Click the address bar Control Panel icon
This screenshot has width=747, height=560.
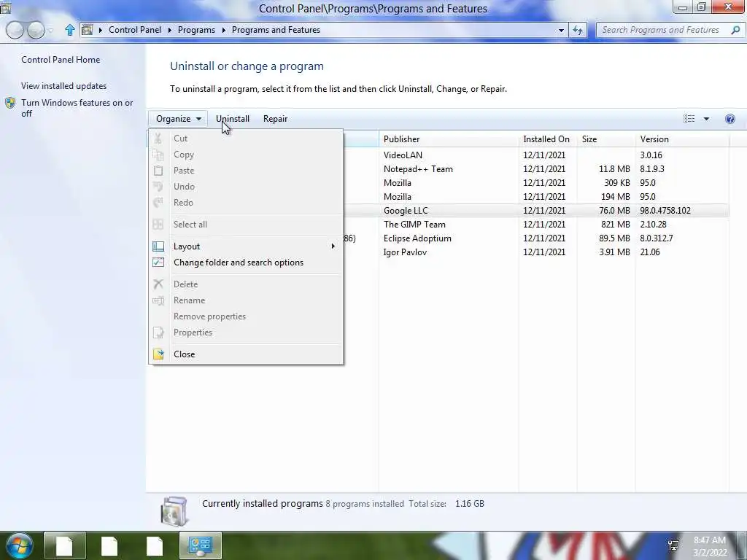[88, 30]
